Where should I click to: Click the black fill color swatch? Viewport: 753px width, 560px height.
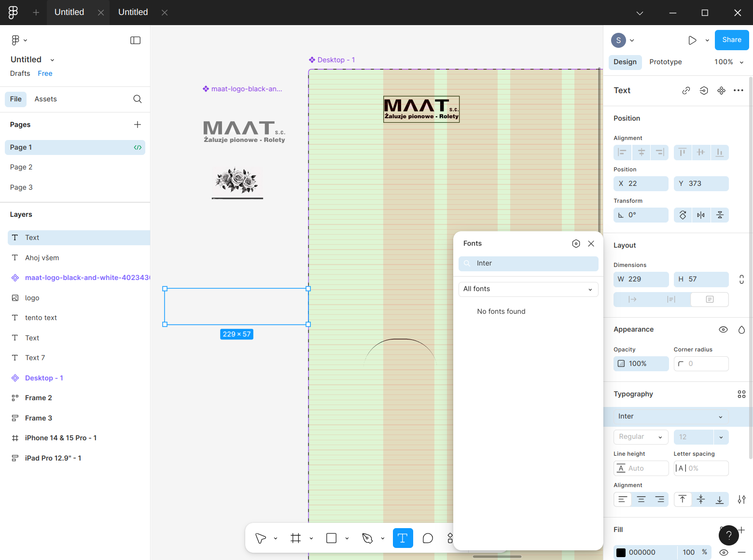(x=621, y=552)
